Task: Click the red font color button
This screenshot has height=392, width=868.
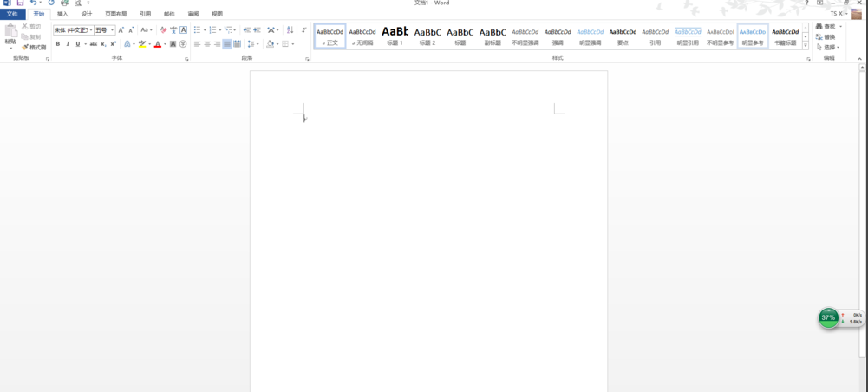Action: pos(157,44)
